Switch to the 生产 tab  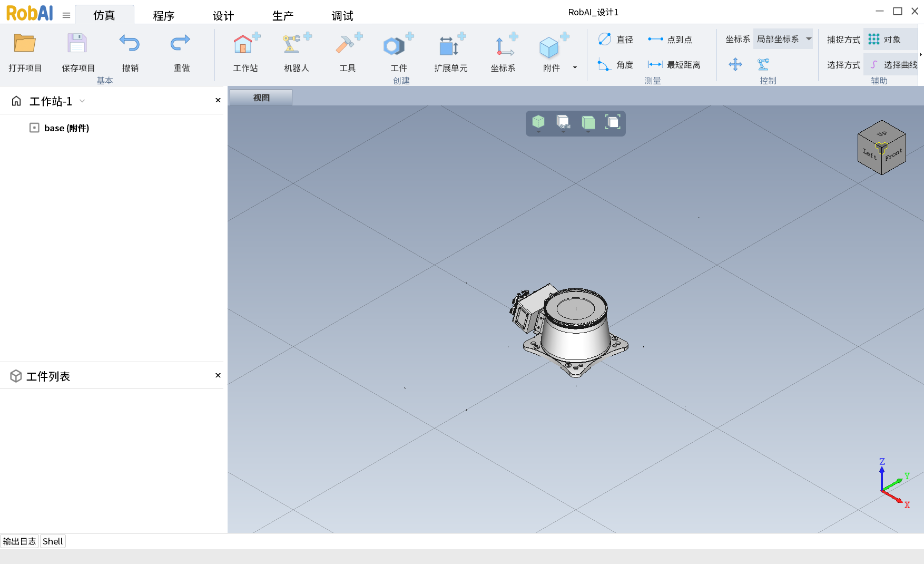[x=283, y=15]
